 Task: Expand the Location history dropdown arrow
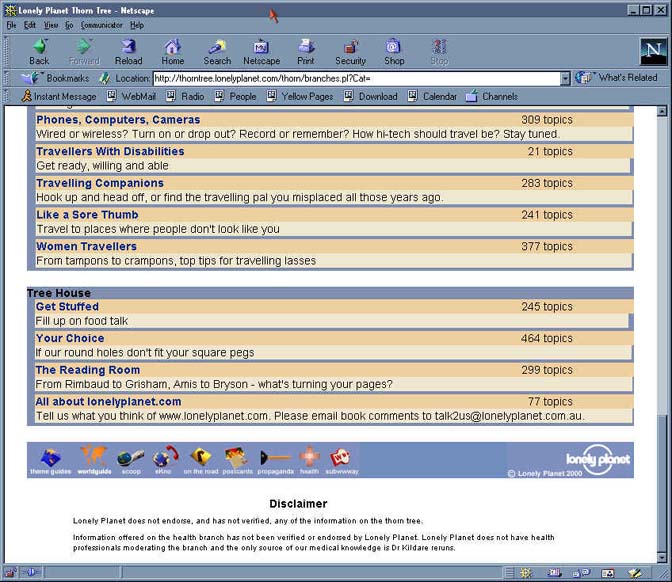(x=565, y=78)
